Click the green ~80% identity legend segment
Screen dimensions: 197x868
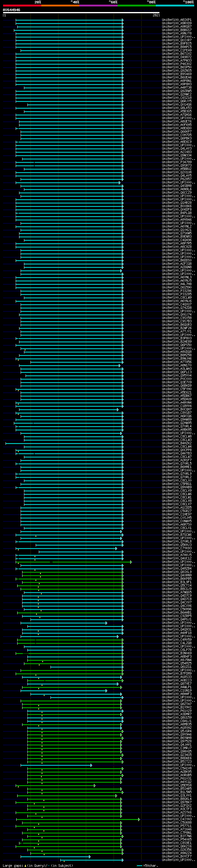[x=137, y=6]
